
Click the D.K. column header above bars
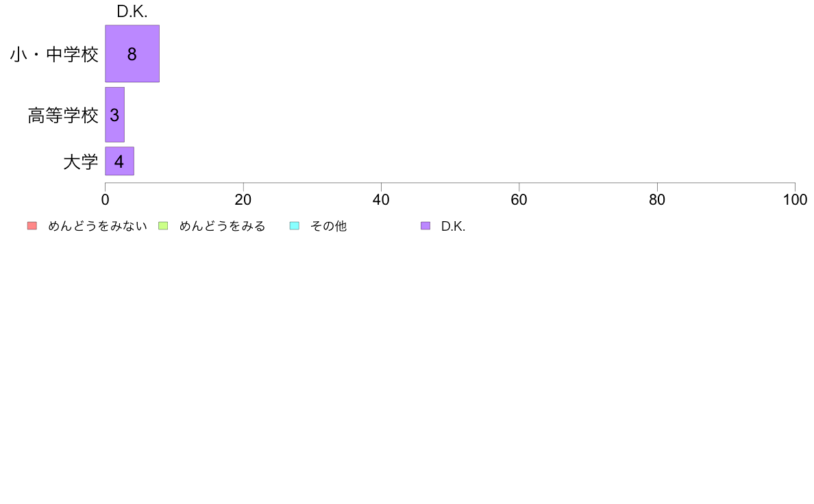tap(132, 12)
